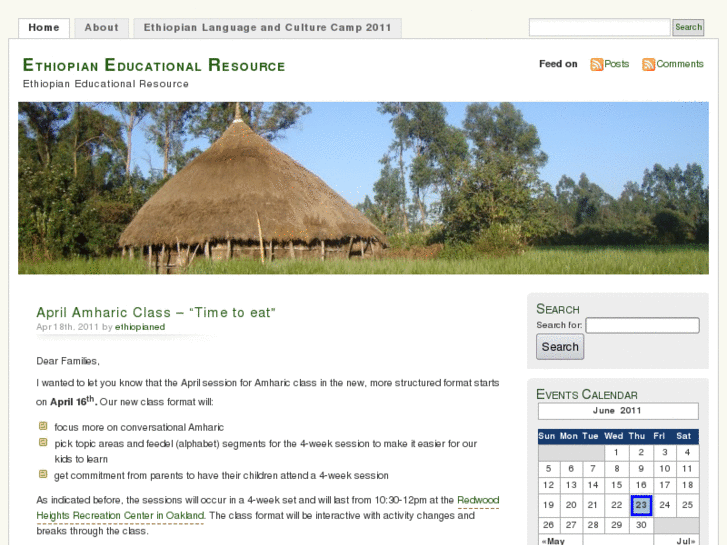Image resolution: width=727 pixels, height=545 pixels.
Task: Click the bold 'April 16th' date text
Action: [73, 401]
